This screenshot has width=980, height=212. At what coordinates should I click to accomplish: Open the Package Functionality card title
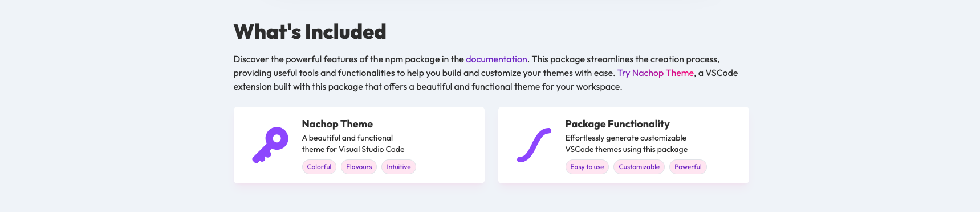617,124
